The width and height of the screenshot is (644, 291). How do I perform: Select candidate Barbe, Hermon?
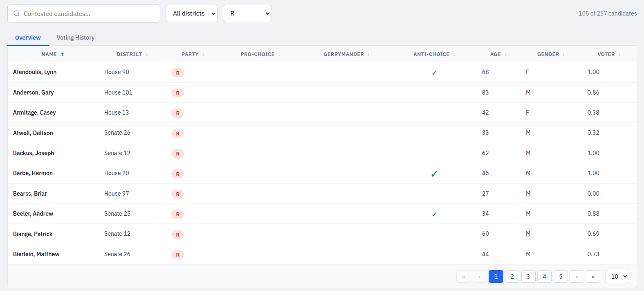(33, 173)
